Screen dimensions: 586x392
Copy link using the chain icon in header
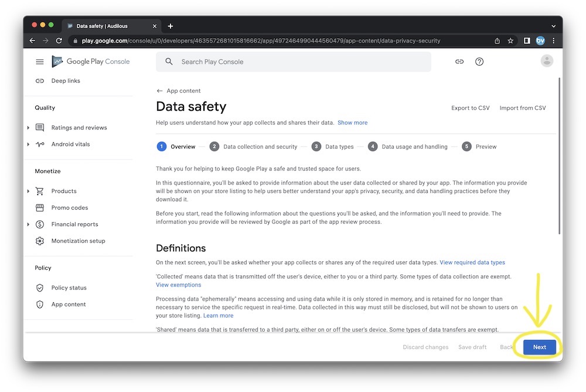point(459,62)
